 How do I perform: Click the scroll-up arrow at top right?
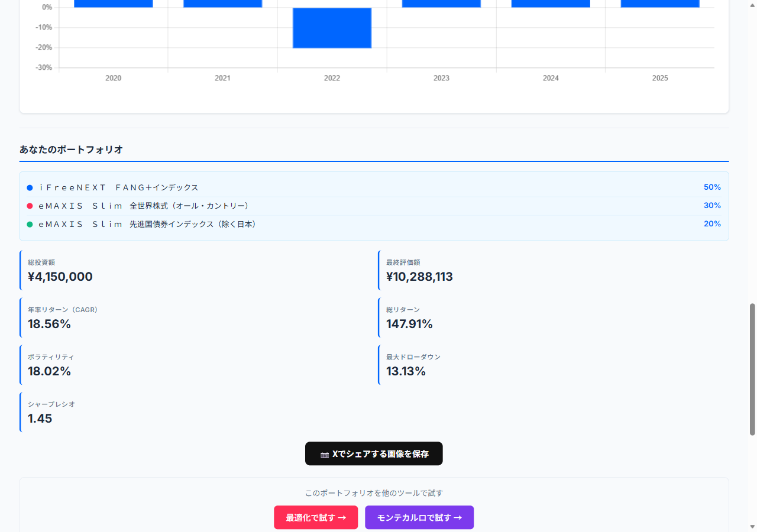[752, 5]
